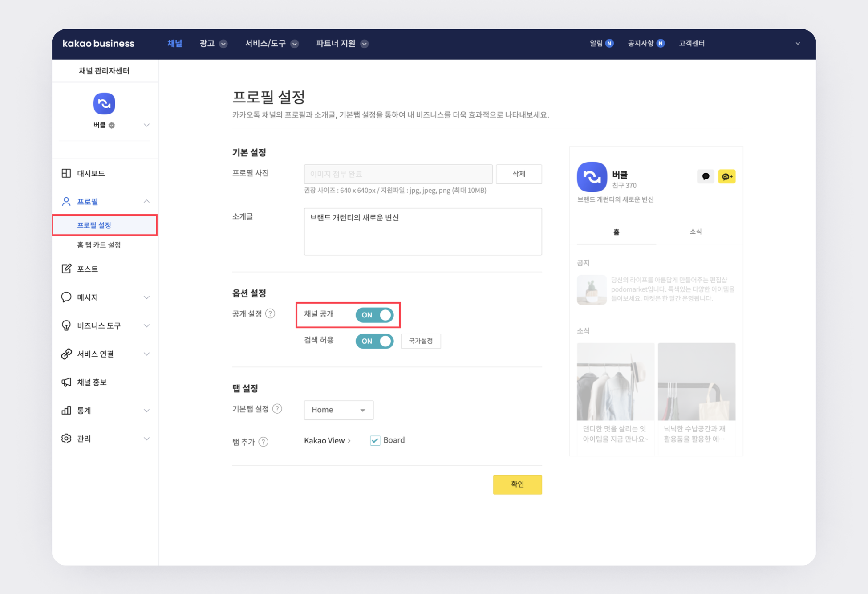Click the business tools lightbulb icon
Image resolution: width=868 pixels, height=594 pixels.
(x=66, y=325)
